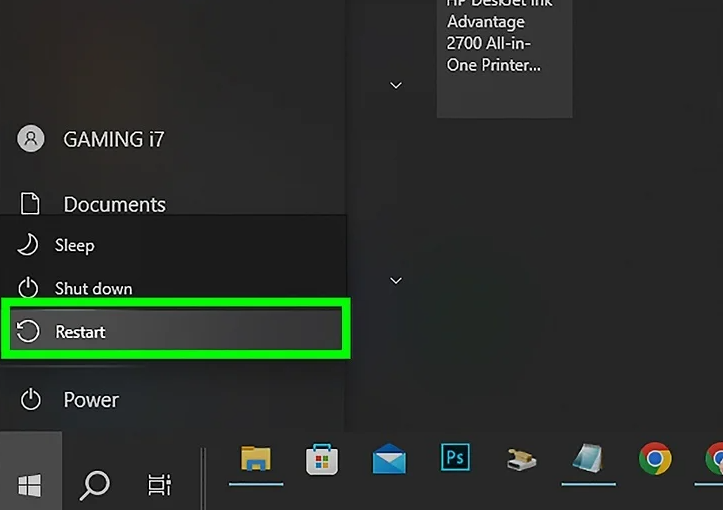Screen dimensions: 723x510
Task: Open Task View from the taskbar
Action: pos(159,485)
